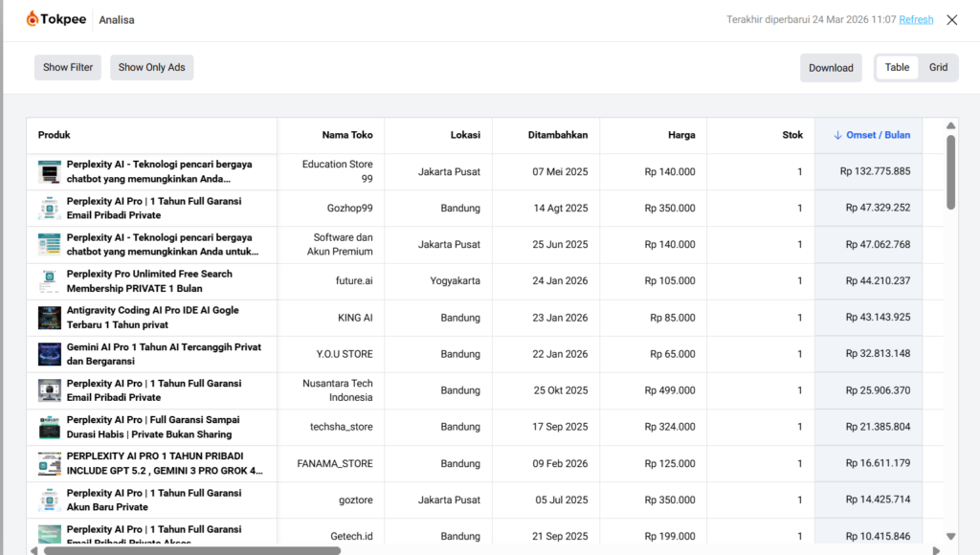Close the Analisa panel with X
The image size is (980, 555).
pos(951,20)
